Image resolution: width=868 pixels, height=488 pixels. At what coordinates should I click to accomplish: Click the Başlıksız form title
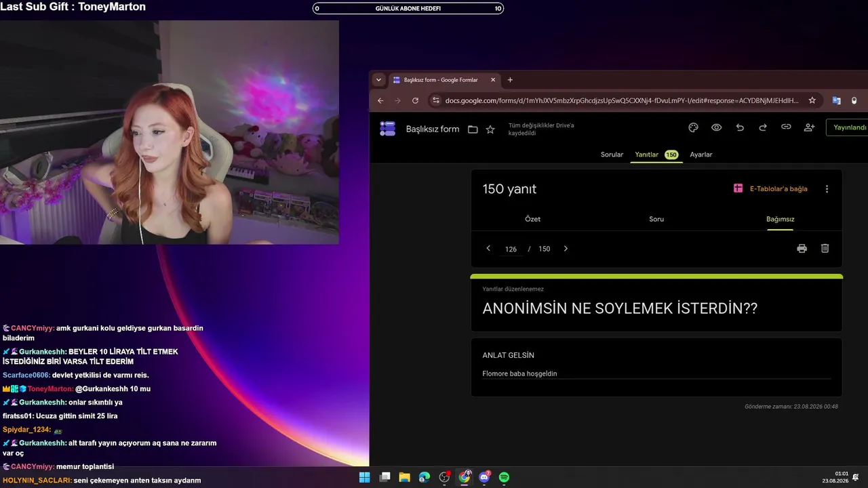pyautogui.click(x=433, y=129)
